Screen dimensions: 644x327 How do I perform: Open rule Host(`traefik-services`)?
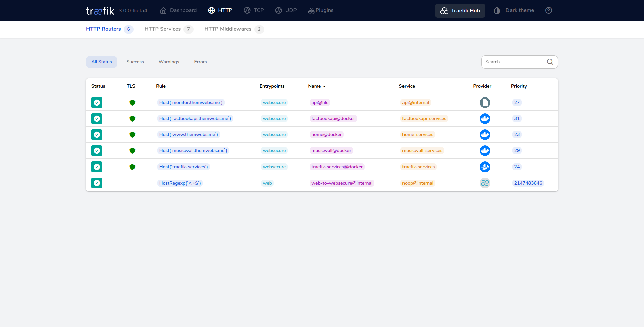coord(183,167)
